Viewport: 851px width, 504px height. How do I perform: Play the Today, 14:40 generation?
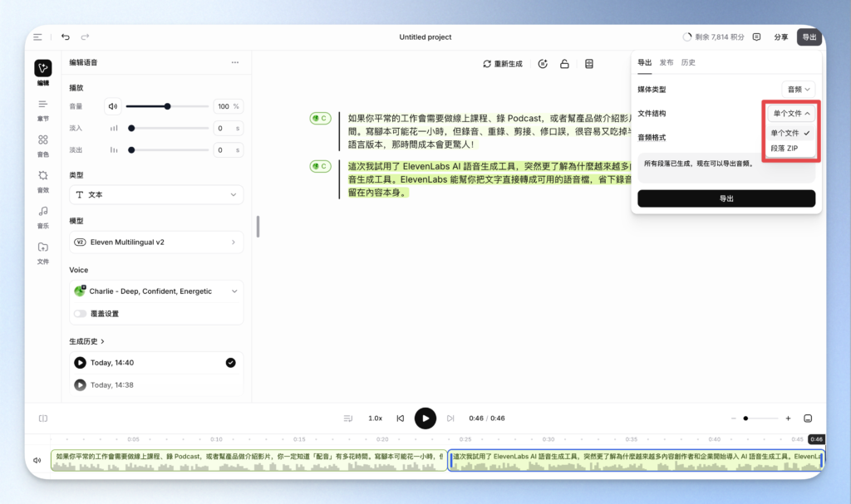click(x=80, y=362)
